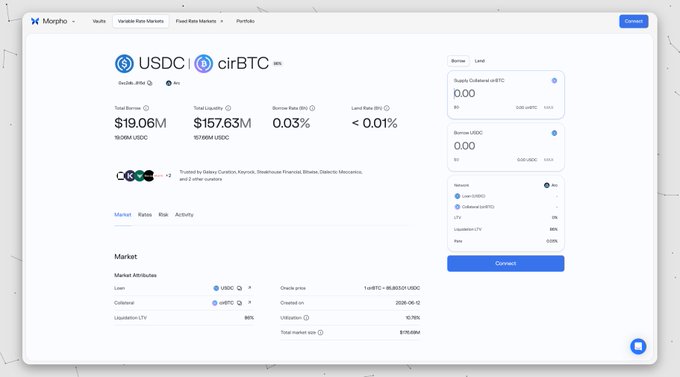Click the Arc network badge under title
This screenshot has width=680, height=377.
(173, 83)
